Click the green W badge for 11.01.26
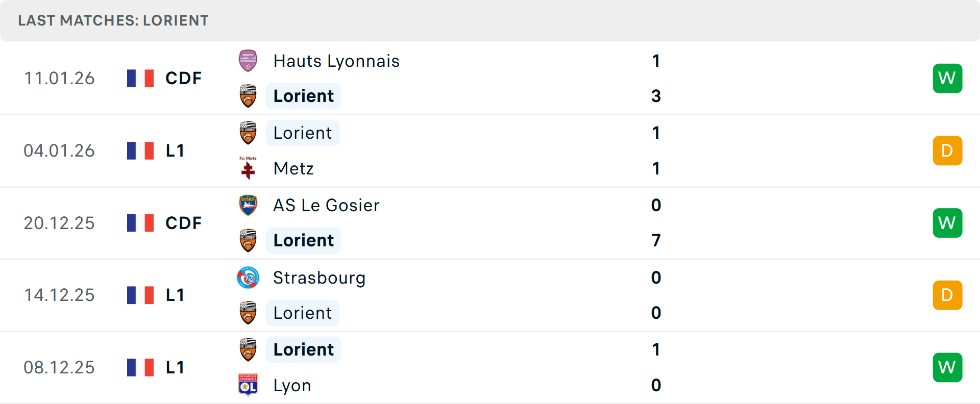980x404 pixels. click(947, 78)
